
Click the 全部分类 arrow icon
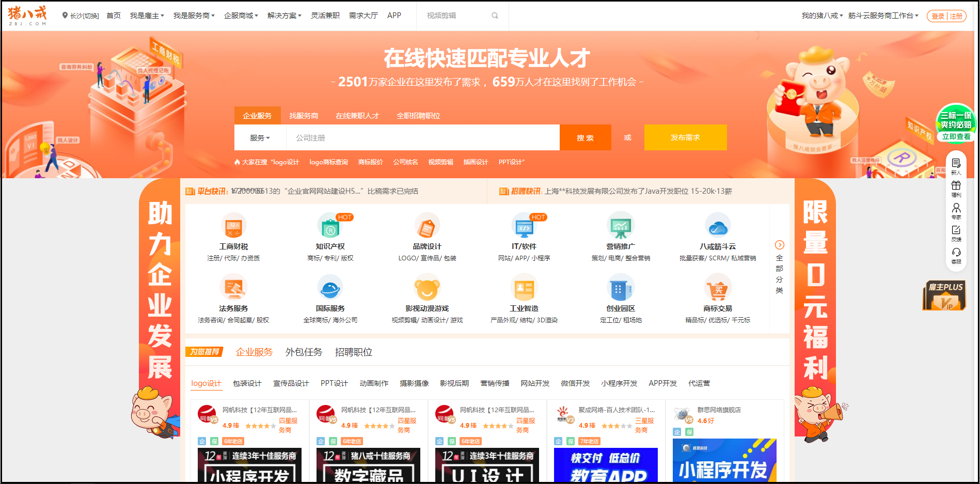pyautogui.click(x=780, y=245)
